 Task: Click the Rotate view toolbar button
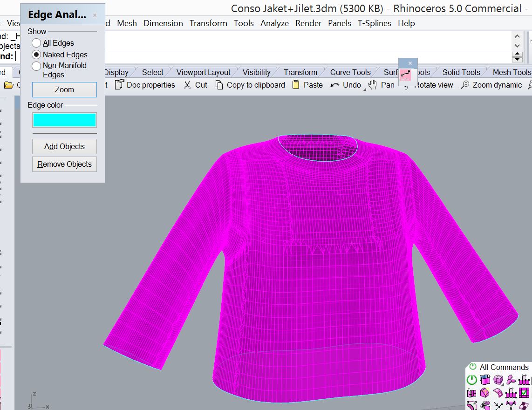point(433,85)
